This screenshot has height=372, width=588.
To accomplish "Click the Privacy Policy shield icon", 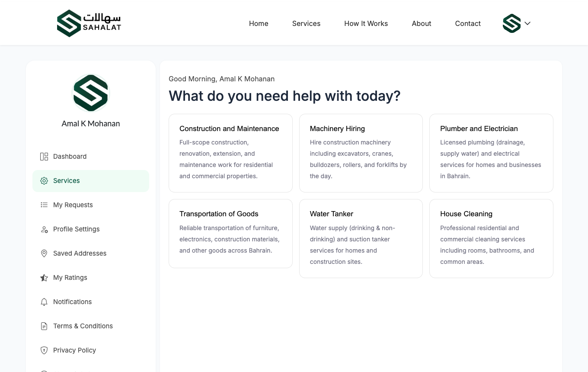I will coord(44,350).
